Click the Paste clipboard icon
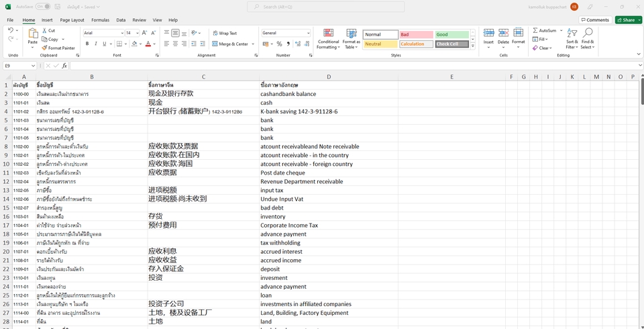Viewport: 644px width, 329px height. click(33, 34)
